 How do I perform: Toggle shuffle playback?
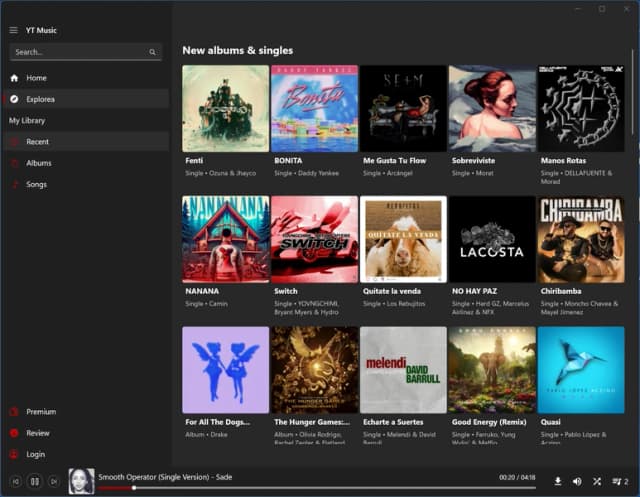tap(597, 482)
